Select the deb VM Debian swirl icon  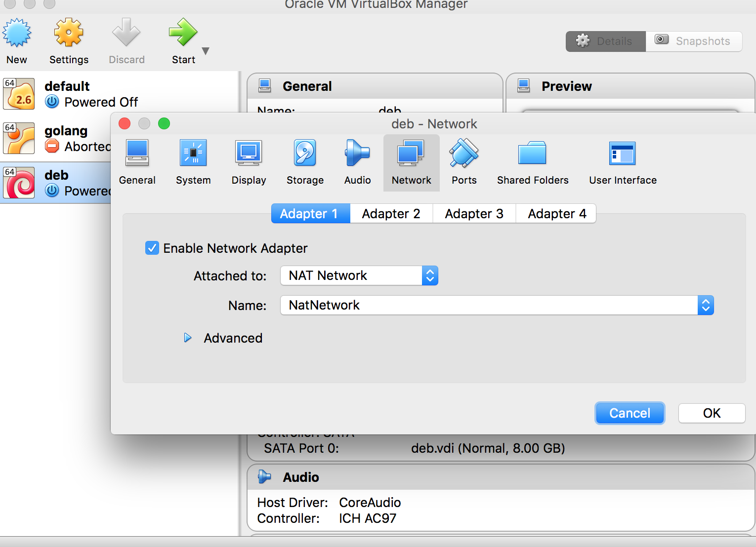click(x=19, y=182)
